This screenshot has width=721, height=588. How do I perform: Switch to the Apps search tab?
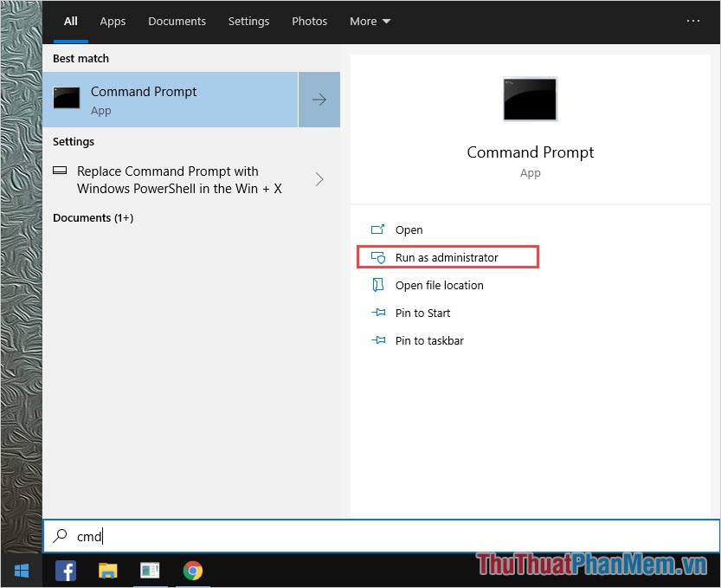pyautogui.click(x=113, y=21)
